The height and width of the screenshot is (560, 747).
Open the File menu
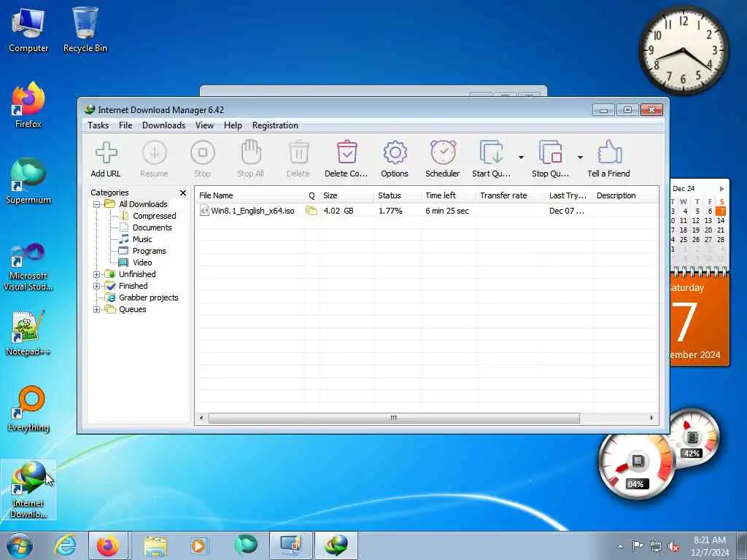coord(125,125)
